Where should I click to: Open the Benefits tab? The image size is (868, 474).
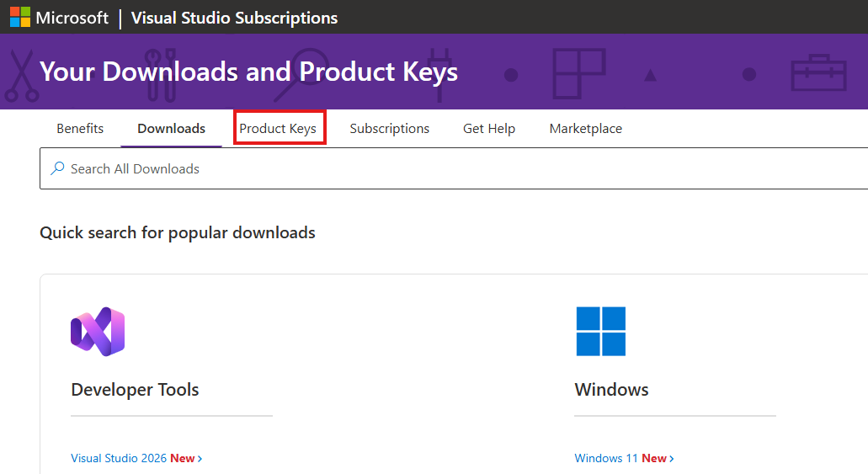coord(80,129)
